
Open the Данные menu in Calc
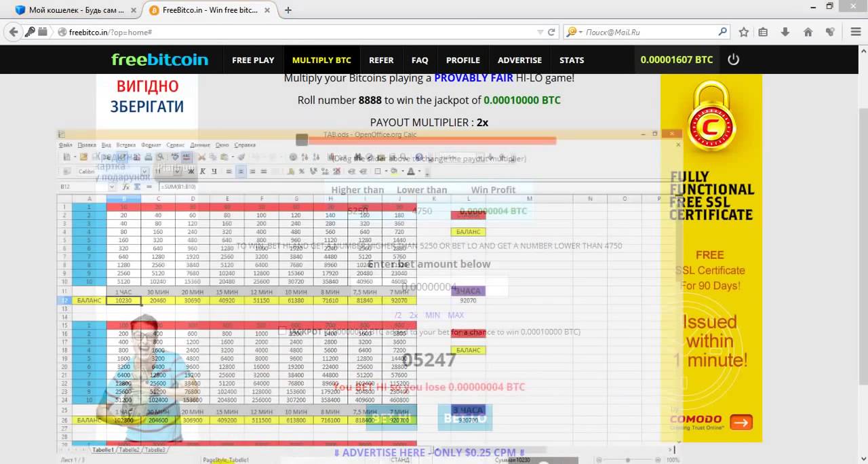coord(200,144)
